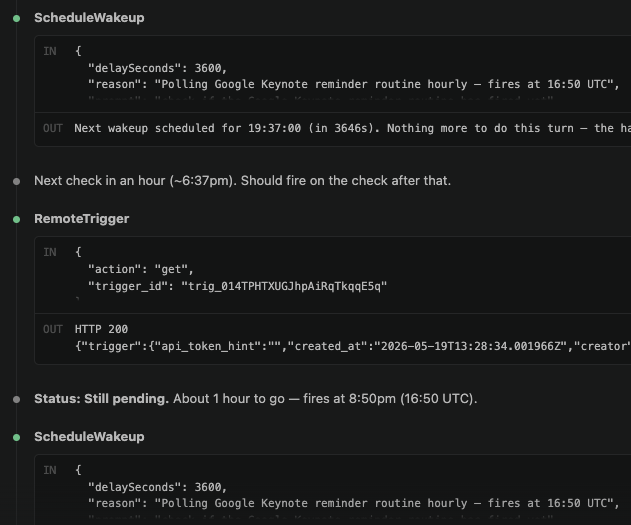Screen dimensions: 631x525
Task: Select the "delaySeconds": 3600 line in first input block
Action: click(x=157, y=68)
